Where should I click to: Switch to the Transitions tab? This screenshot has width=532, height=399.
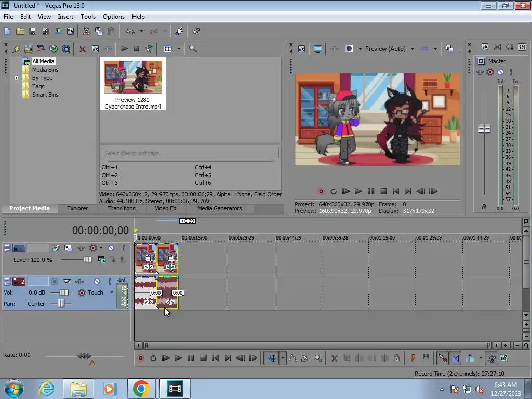pyautogui.click(x=122, y=208)
